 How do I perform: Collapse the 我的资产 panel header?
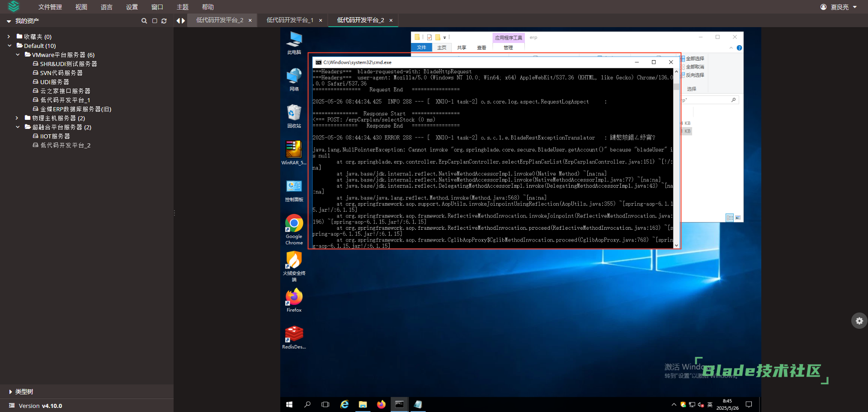point(9,21)
